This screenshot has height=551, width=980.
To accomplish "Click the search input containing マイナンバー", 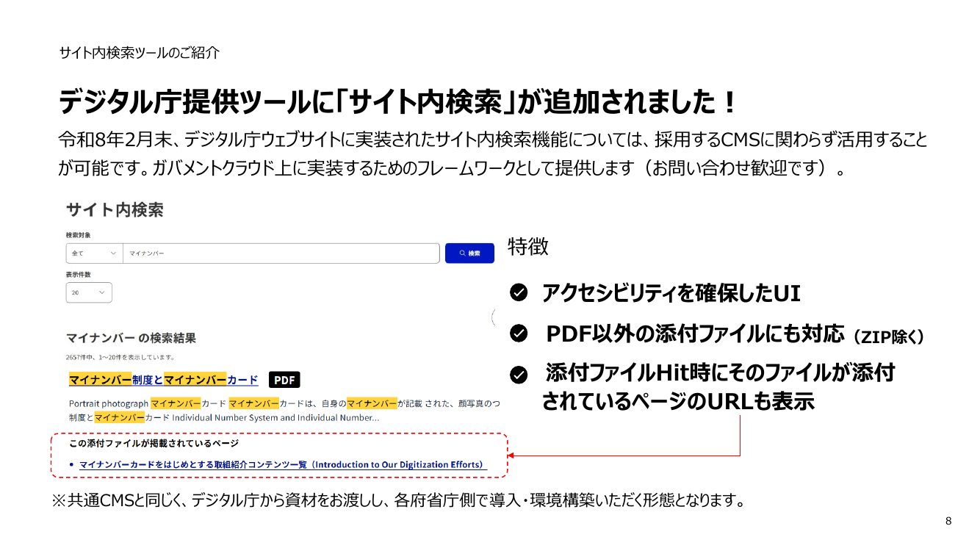I will [x=281, y=253].
